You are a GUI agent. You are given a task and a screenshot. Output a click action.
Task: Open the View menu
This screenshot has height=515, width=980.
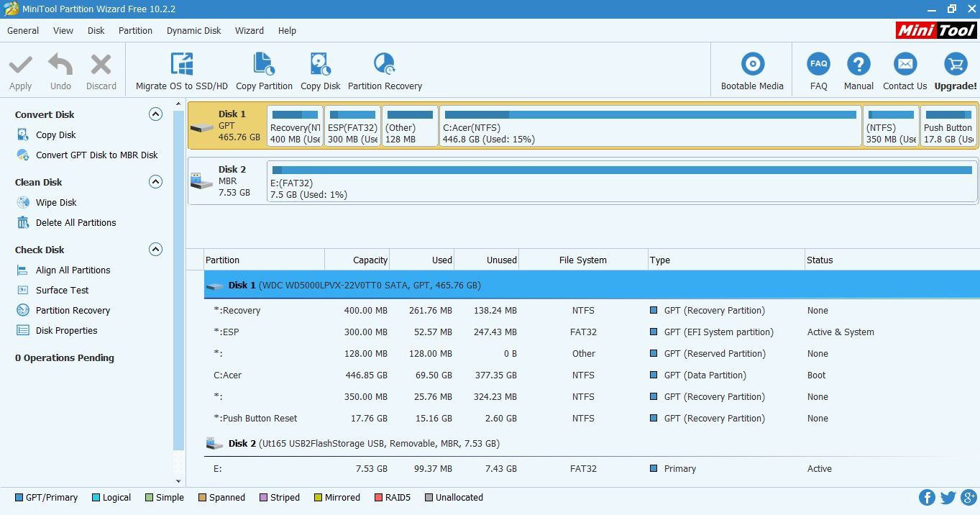pos(63,31)
